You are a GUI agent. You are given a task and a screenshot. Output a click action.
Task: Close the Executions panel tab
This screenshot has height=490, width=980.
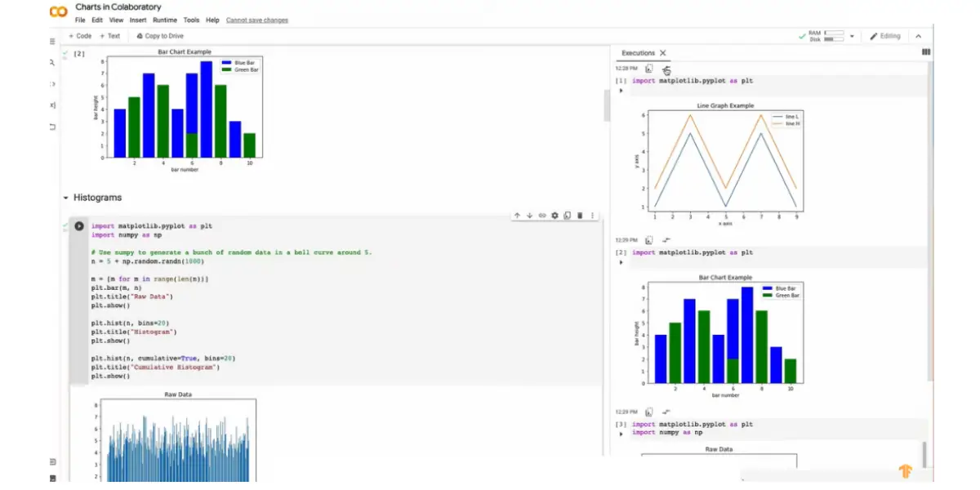coord(663,53)
